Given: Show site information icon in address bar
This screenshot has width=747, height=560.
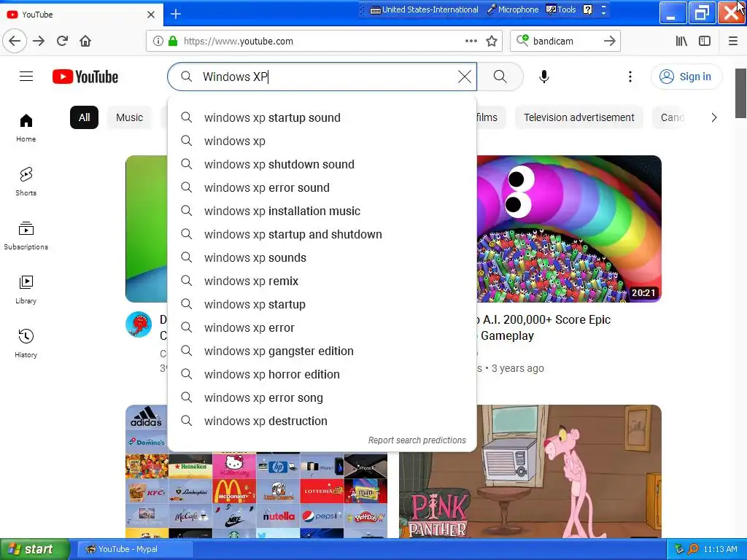Looking at the screenshot, I should (158, 41).
